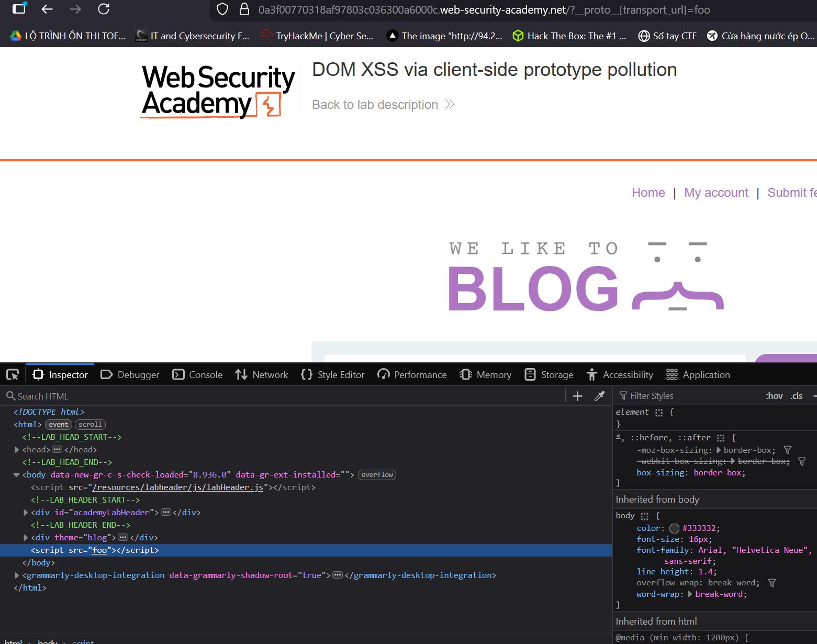The height and width of the screenshot is (644, 817).
Task: Open labHeader.js source link
Action: pos(178,487)
